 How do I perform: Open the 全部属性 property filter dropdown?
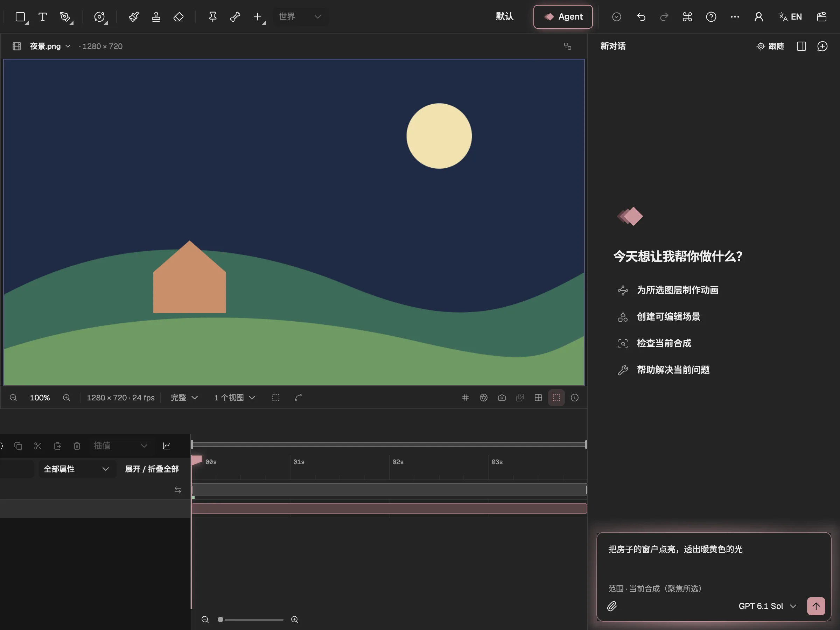[x=76, y=469]
